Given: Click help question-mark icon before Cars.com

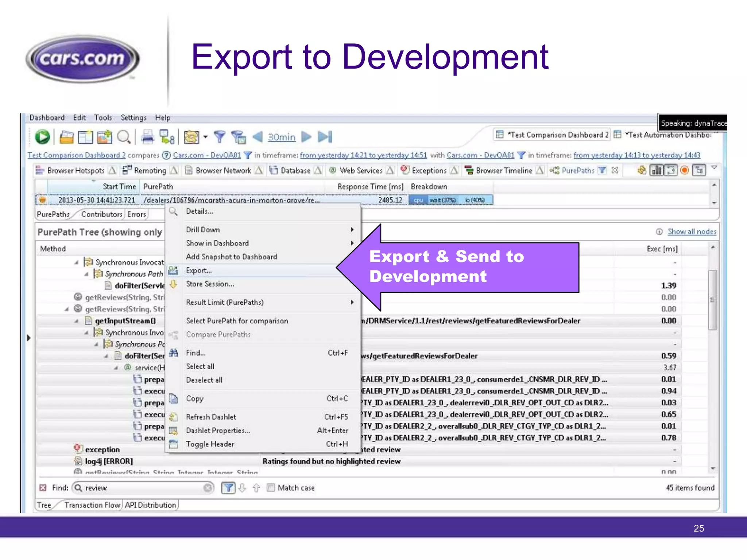Looking at the screenshot, I should [166, 155].
